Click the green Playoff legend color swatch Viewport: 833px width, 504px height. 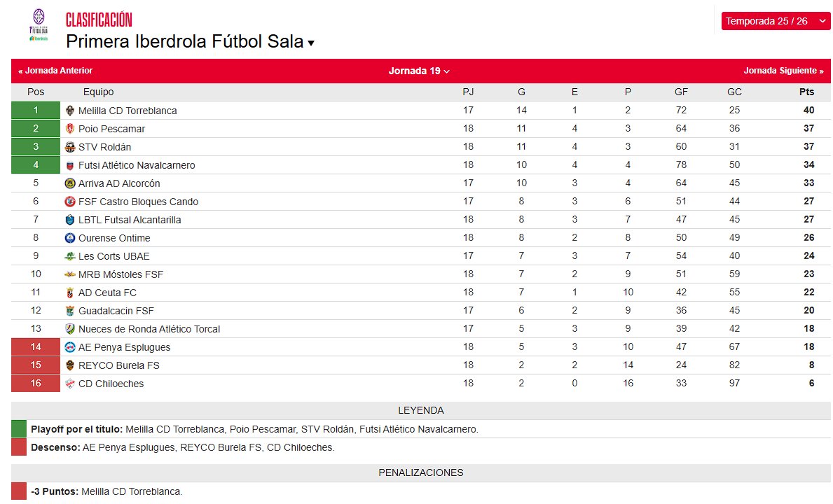pos(19,428)
